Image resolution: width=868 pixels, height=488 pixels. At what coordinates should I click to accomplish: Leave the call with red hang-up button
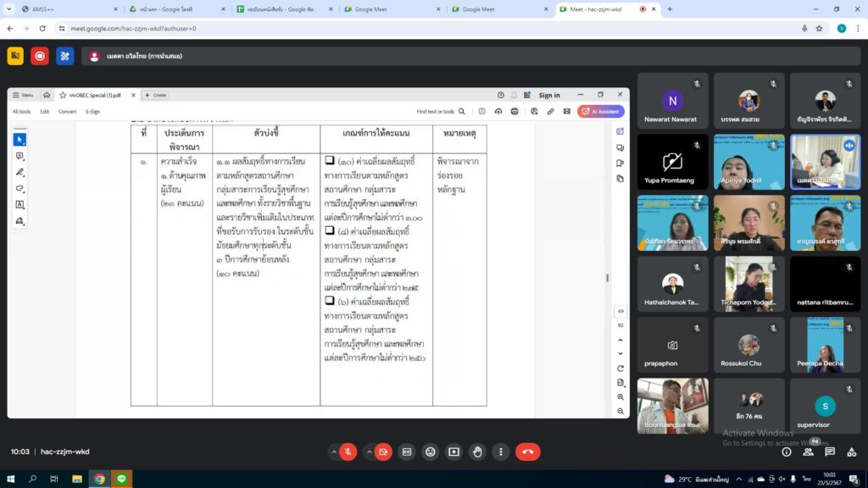coord(527,452)
